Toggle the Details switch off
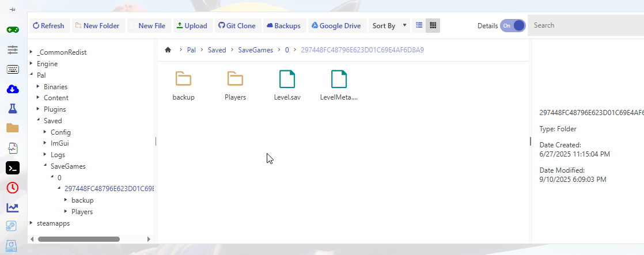644x255 pixels. tap(513, 26)
